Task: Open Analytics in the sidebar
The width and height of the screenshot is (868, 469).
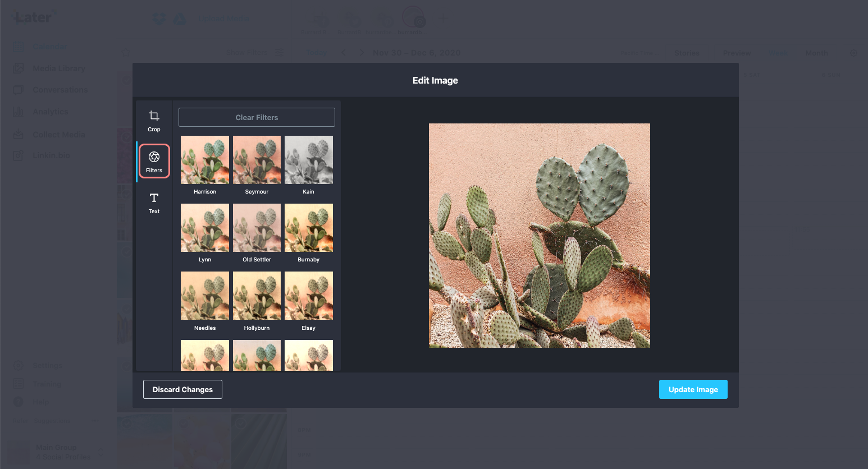Action: click(x=50, y=112)
